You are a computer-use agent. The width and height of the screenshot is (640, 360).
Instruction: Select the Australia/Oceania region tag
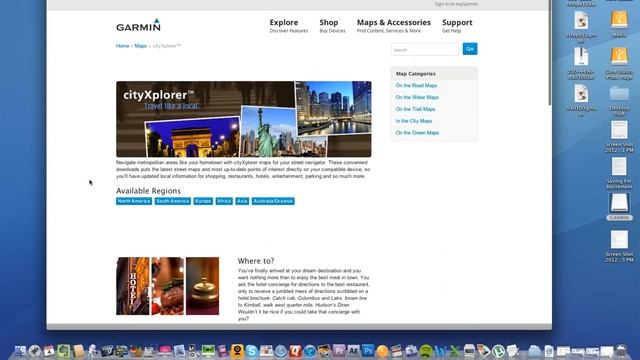(x=273, y=201)
